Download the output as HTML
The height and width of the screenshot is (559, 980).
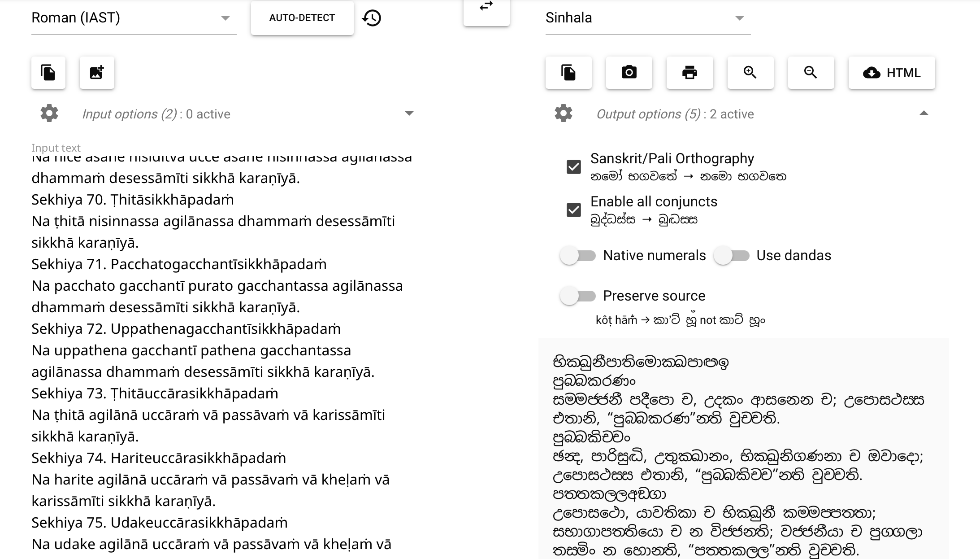(x=891, y=73)
